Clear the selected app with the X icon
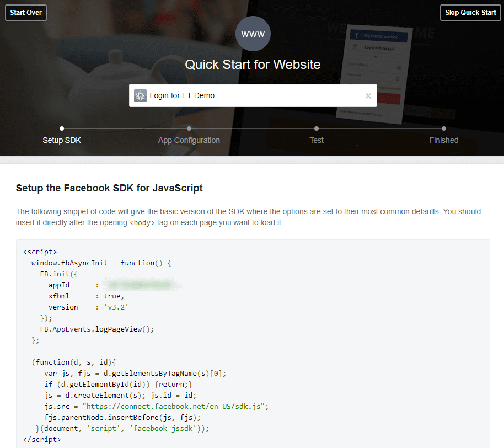Viewport: 504px width, 448px height. pos(368,96)
